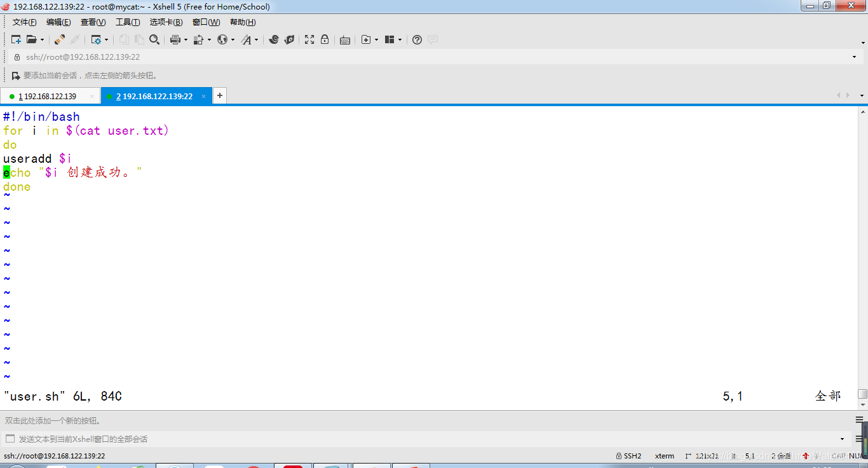Open the 文件(F) menu
This screenshot has height=468, width=868.
[24, 22]
